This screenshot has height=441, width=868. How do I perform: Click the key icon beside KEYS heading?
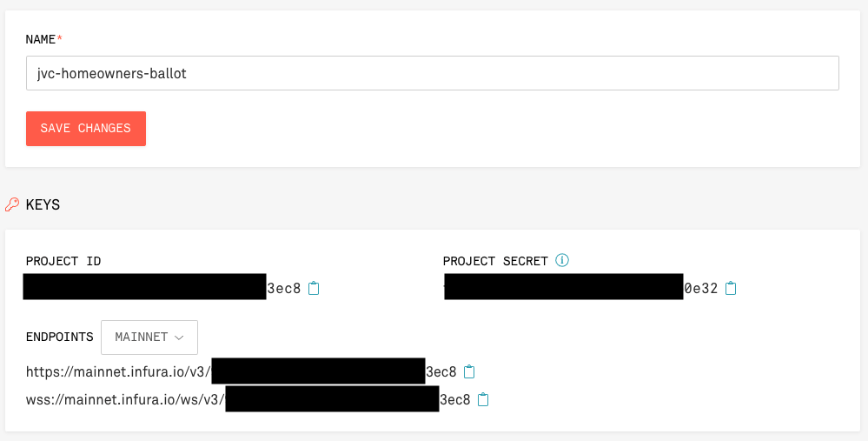12,204
